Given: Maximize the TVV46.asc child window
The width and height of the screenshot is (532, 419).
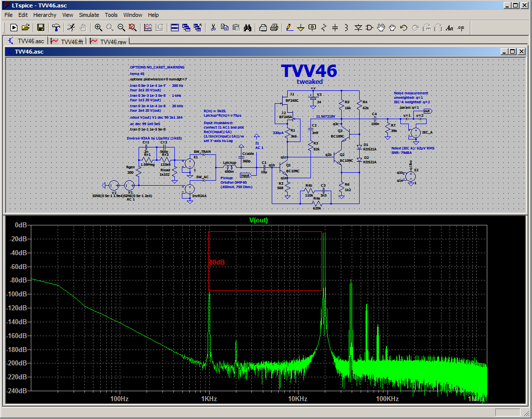Looking at the screenshot, I should coord(513,51).
